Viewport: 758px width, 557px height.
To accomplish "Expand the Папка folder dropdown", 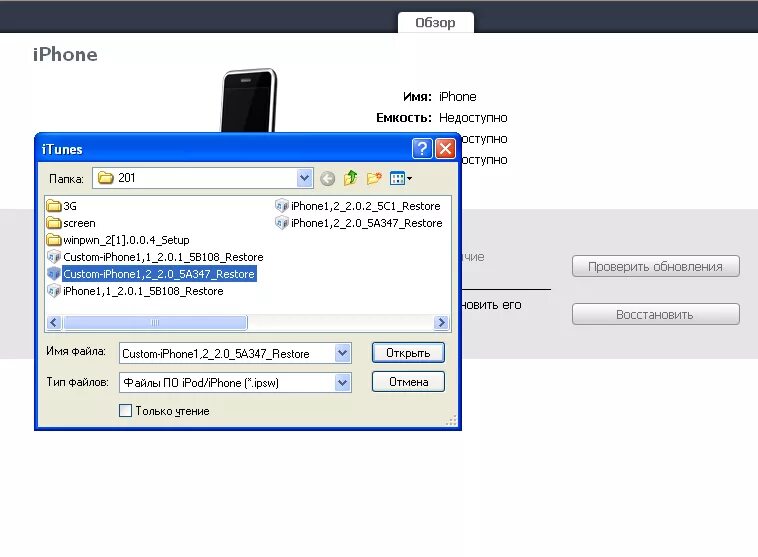I will click(304, 178).
